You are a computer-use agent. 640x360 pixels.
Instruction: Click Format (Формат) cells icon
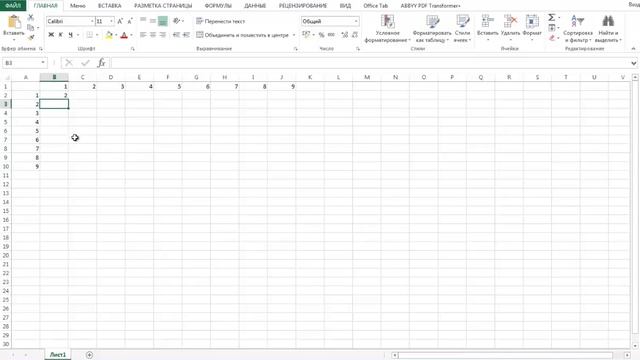pos(532,27)
